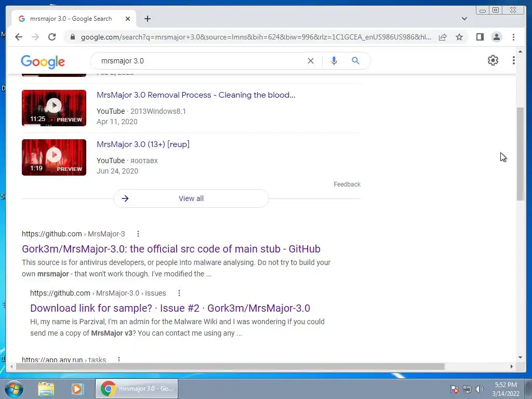Open network tray icon
This screenshot has height=399, width=532.
tap(467, 389)
